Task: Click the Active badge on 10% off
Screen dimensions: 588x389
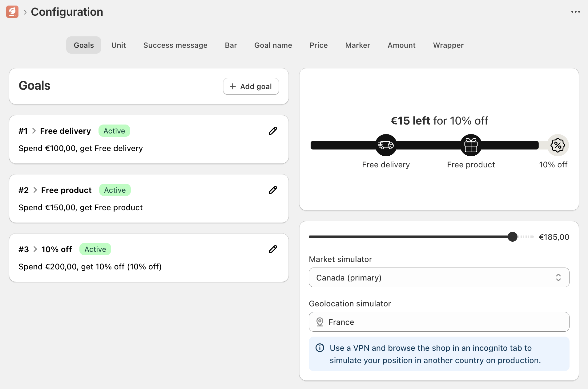Action: tap(95, 249)
